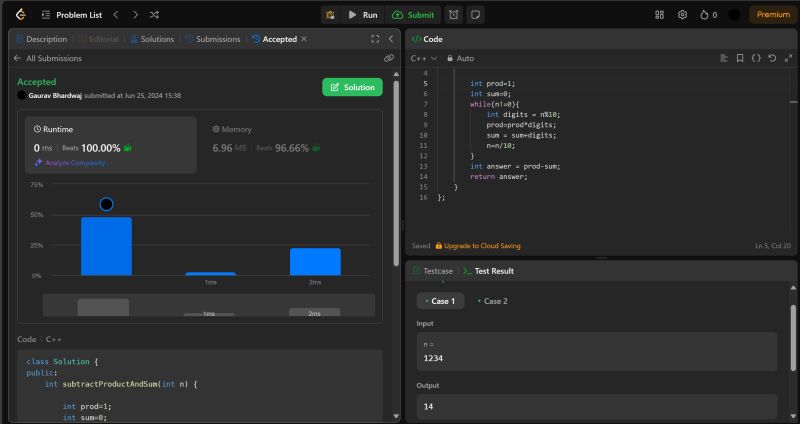Viewport: 800px width, 424px height.
Task: Open the settings gear icon
Action: 682,15
